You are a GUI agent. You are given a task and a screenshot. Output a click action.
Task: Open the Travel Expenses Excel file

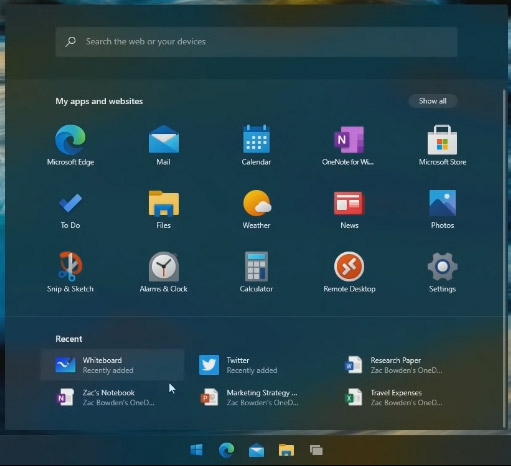pos(393,397)
